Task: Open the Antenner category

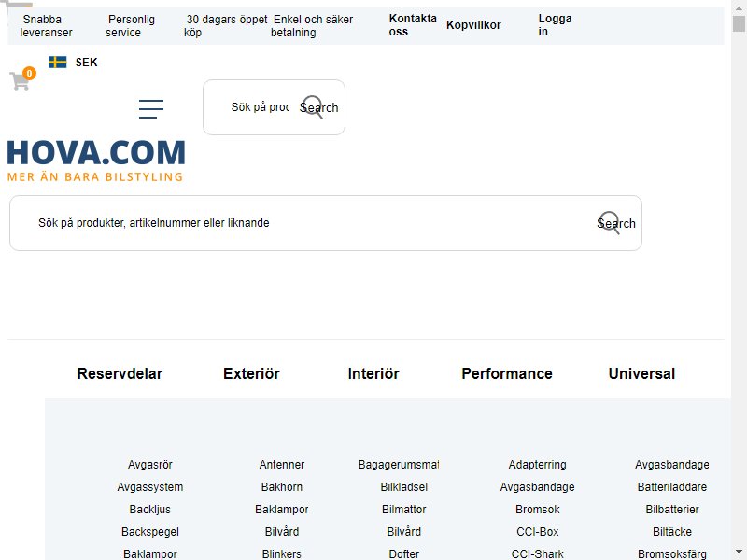Action: tap(282, 464)
